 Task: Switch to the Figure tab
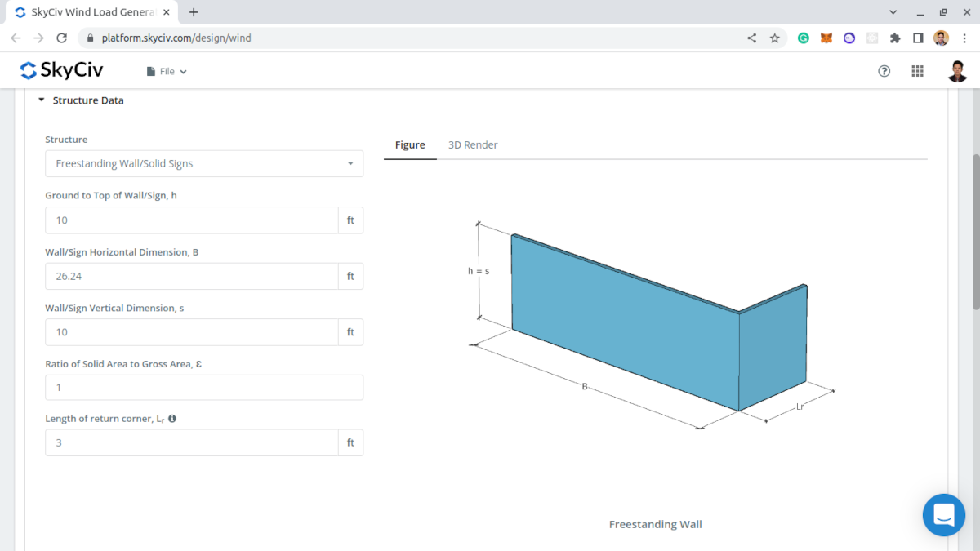pyautogui.click(x=410, y=144)
